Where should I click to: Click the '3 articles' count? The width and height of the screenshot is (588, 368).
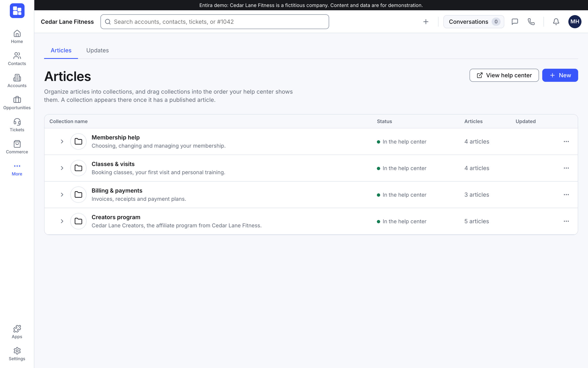pyautogui.click(x=476, y=195)
